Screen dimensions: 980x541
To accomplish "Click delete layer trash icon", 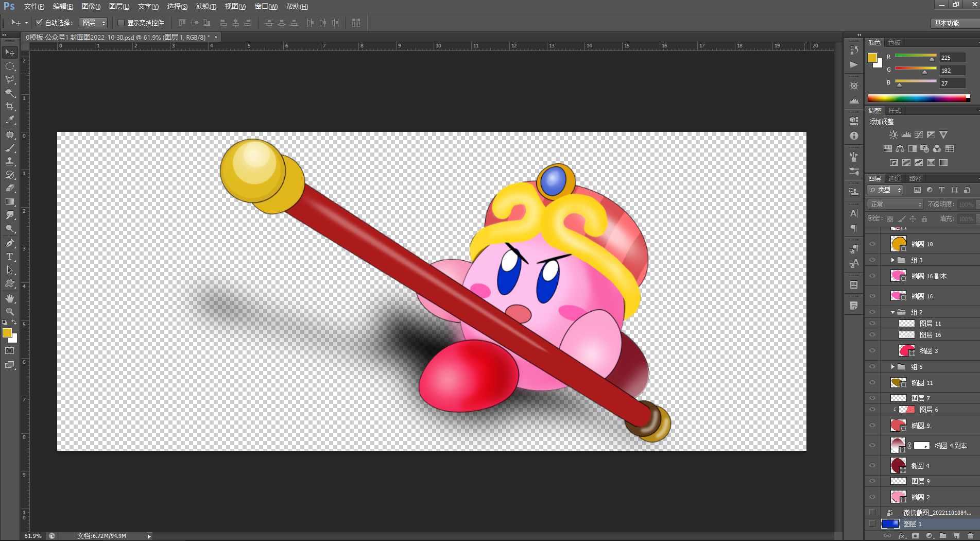I will coord(970,536).
